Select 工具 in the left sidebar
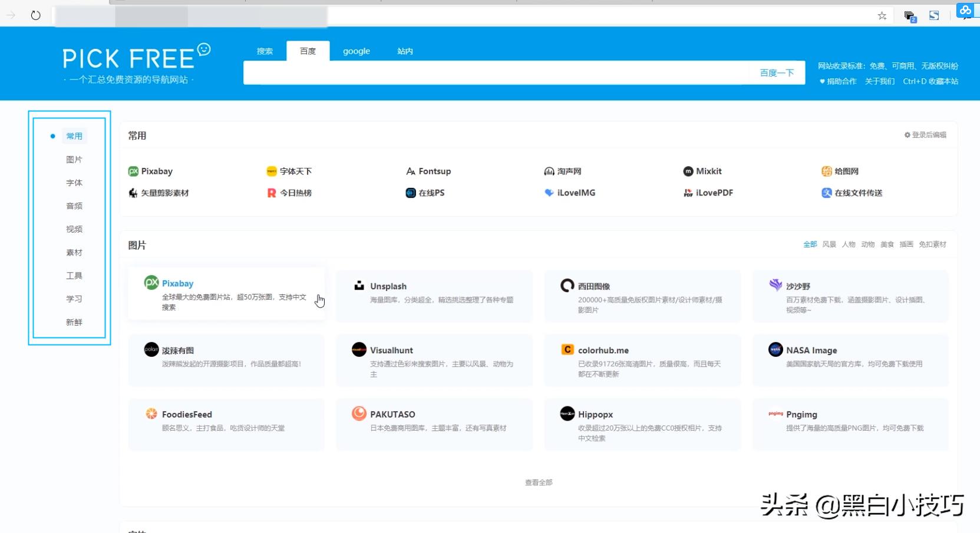This screenshot has height=533, width=980. (74, 276)
